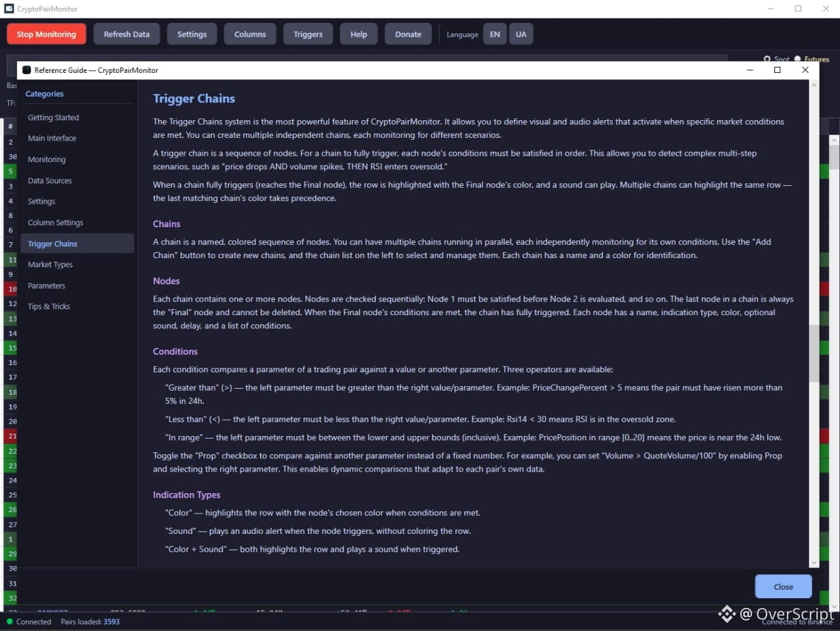The image size is (840, 631).
Task: Click the Reference Guide vertical scrollbar thumb
Action: pos(814,353)
